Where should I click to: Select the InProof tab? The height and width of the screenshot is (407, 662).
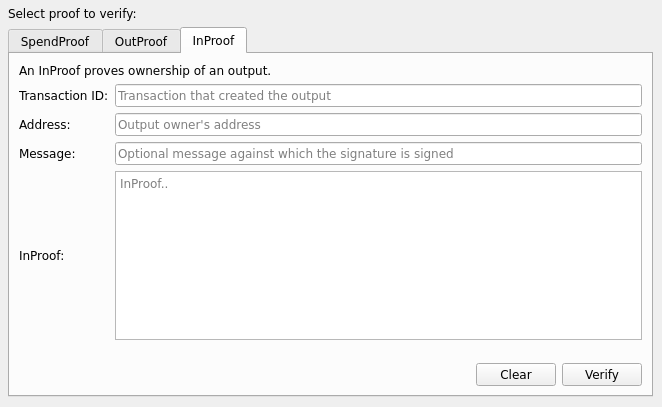pyautogui.click(x=213, y=40)
